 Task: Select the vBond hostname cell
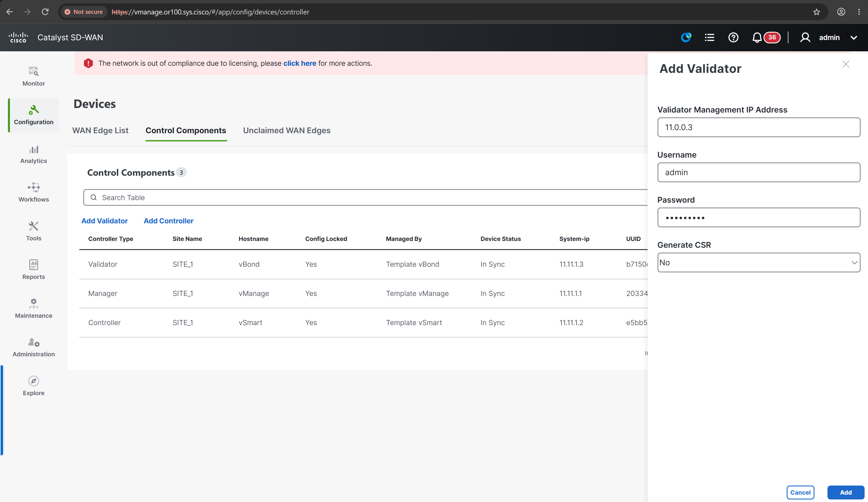click(x=249, y=264)
